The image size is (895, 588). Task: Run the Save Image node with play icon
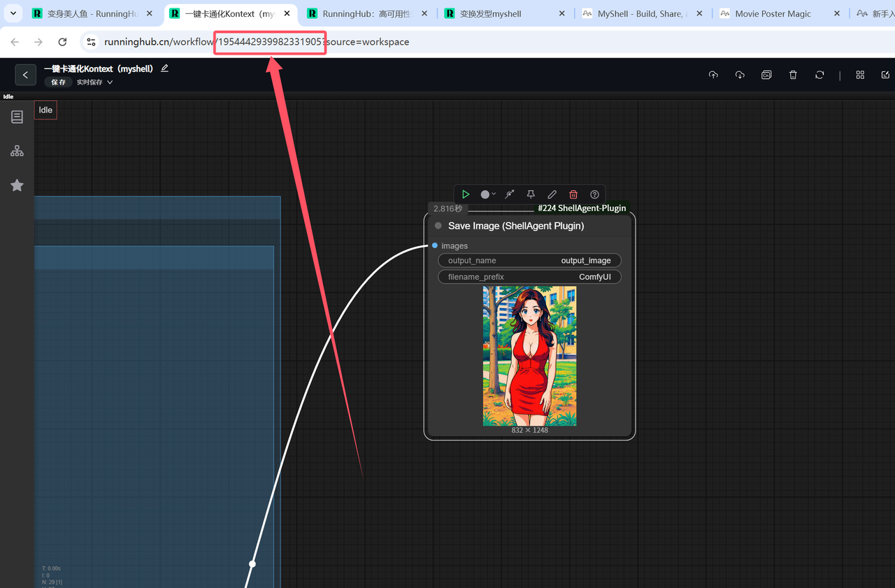pos(466,194)
